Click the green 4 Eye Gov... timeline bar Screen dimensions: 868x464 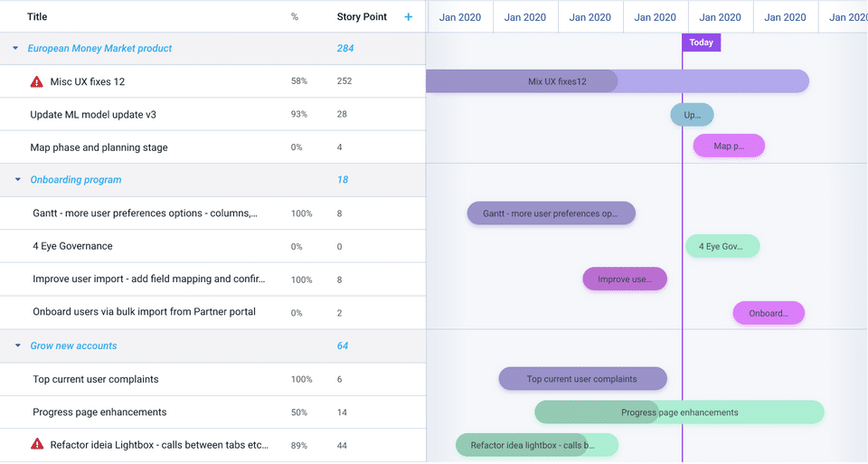[x=722, y=246]
